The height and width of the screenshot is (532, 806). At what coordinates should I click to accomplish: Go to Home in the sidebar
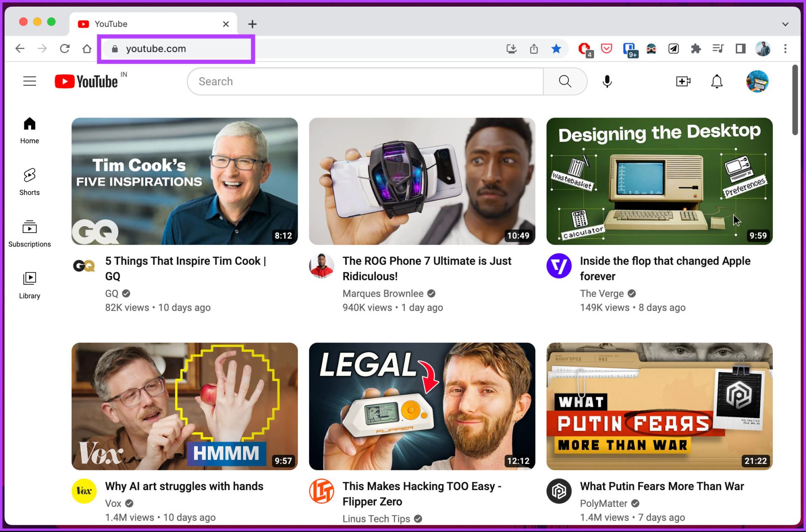pos(29,131)
